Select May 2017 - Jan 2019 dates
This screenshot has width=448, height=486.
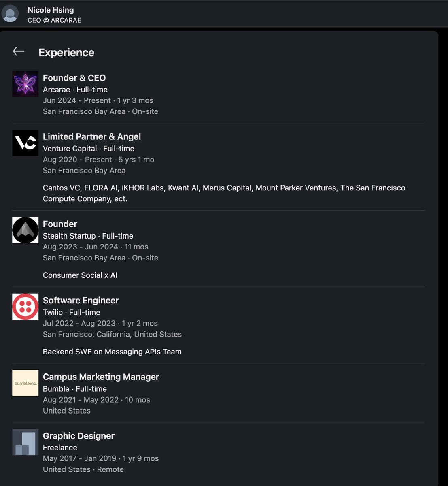tap(101, 458)
